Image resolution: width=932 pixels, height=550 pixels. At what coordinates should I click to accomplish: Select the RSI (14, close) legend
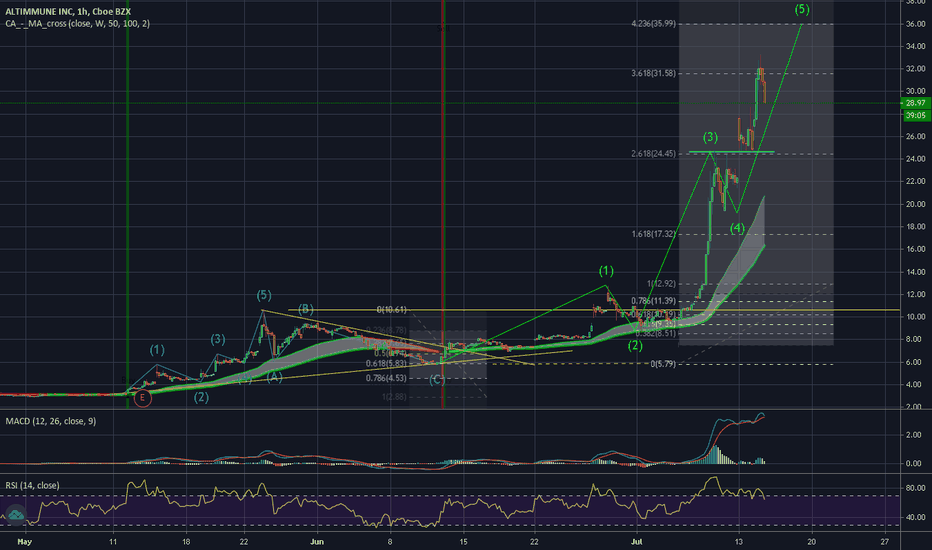tap(32, 485)
